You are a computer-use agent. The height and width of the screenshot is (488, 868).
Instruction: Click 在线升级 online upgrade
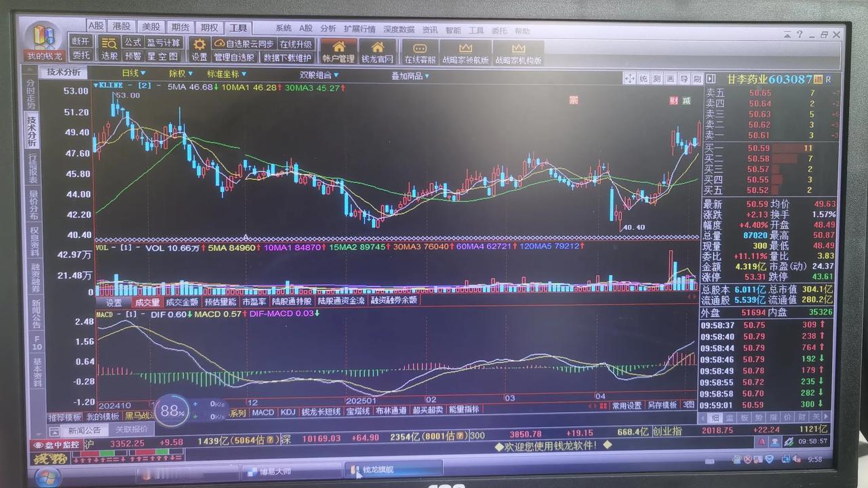tap(296, 44)
